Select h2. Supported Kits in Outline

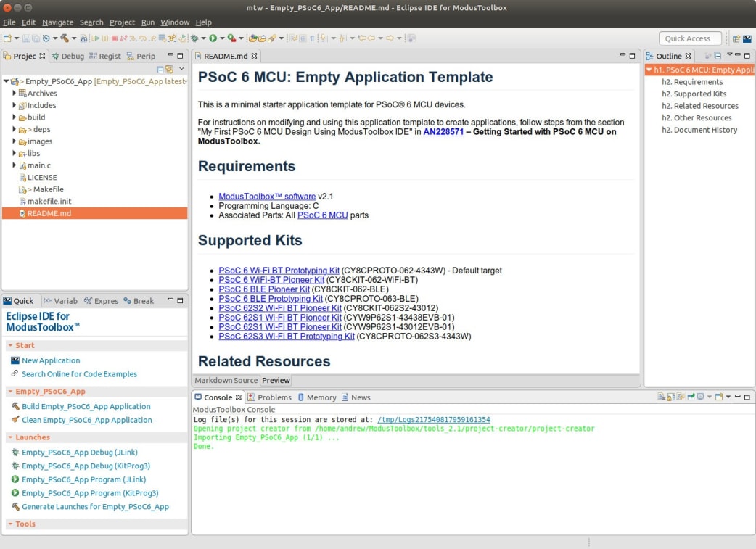(694, 94)
